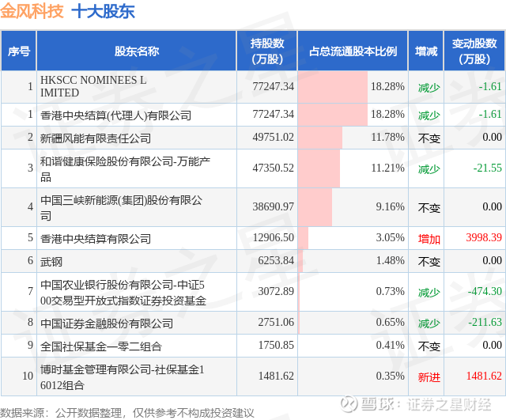Click the red 新进 status label

coord(429,377)
